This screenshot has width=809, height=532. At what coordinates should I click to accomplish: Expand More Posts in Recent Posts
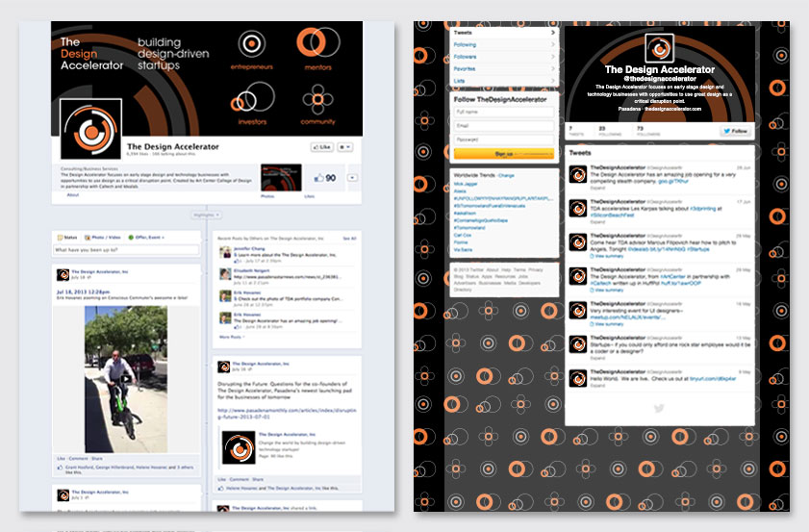click(x=232, y=337)
